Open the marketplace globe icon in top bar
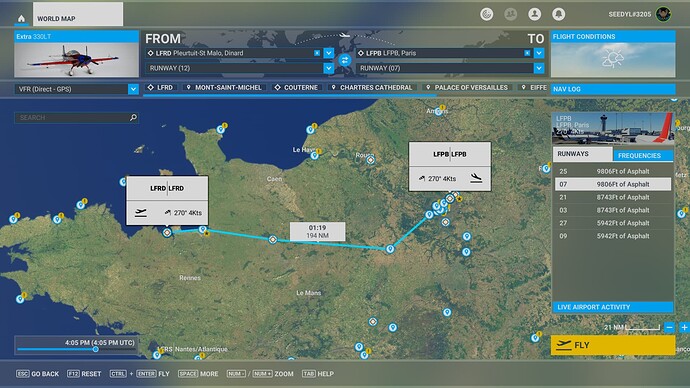This screenshot has height=388, width=690. point(486,14)
